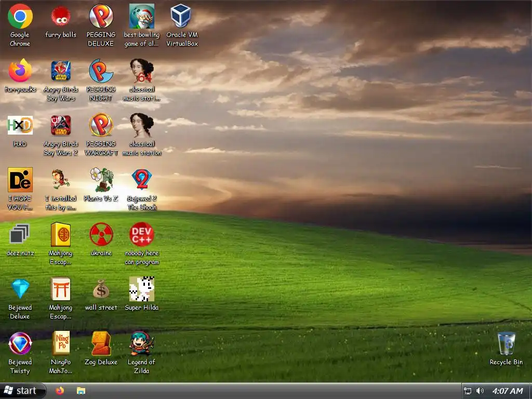The width and height of the screenshot is (532, 399).
Task: Open the file explorer folder in taskbar
Action: click(81, 391)
